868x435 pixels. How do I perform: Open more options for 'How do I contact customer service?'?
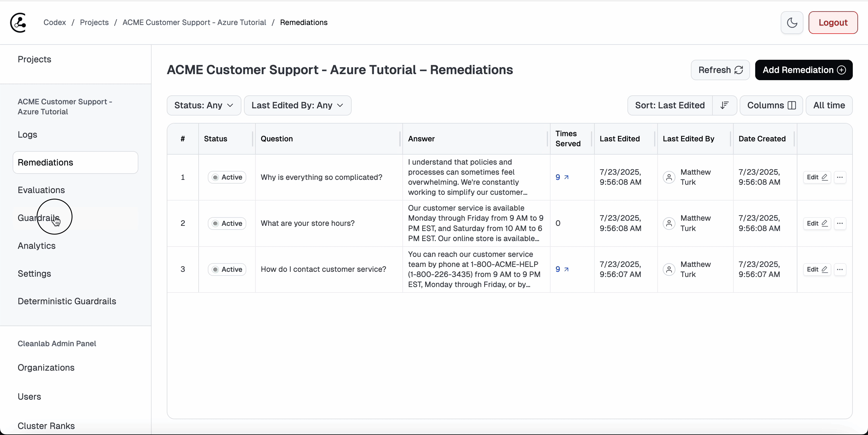[x=840, y=270]
